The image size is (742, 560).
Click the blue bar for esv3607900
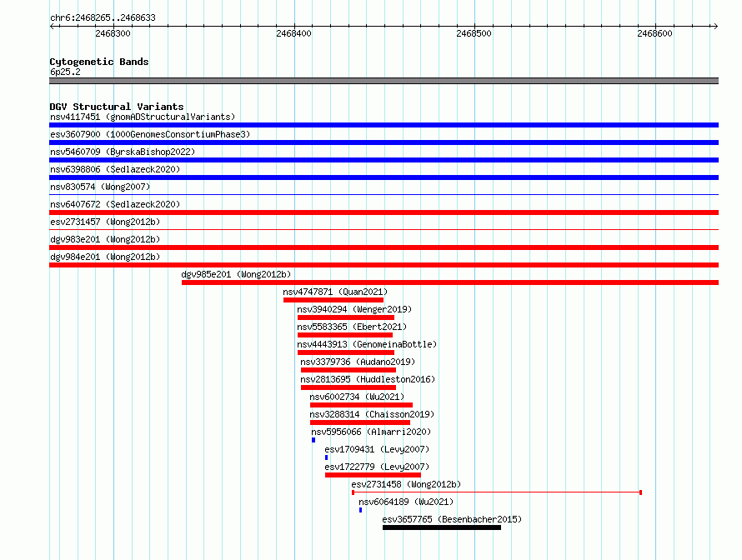click(x=384, y=142)
